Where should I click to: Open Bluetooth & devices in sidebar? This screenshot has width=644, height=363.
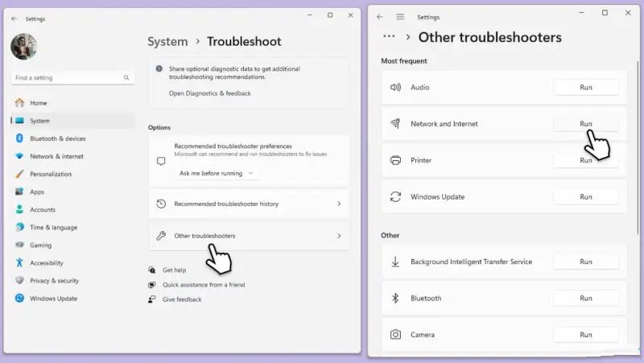72,138
